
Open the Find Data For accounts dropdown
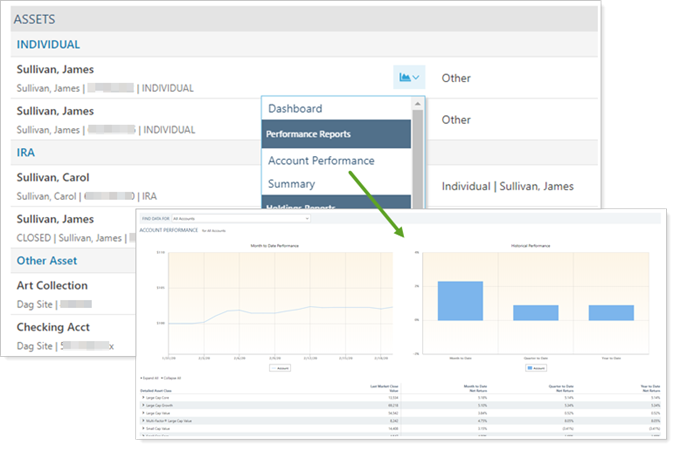220,217
